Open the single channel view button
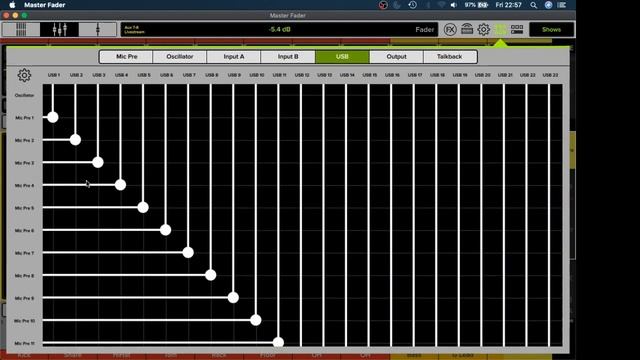The image size is (640, 360). [x=98, y=29]
